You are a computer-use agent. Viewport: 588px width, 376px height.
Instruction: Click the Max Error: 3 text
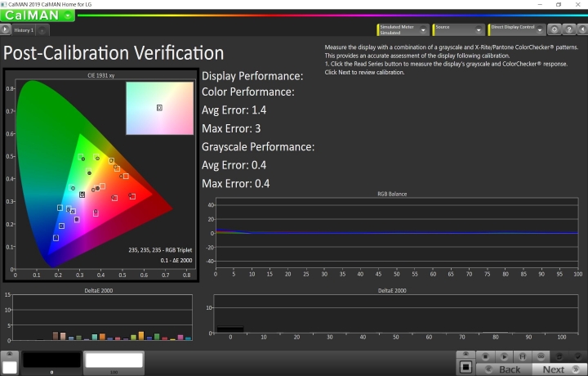click(231, 128)
